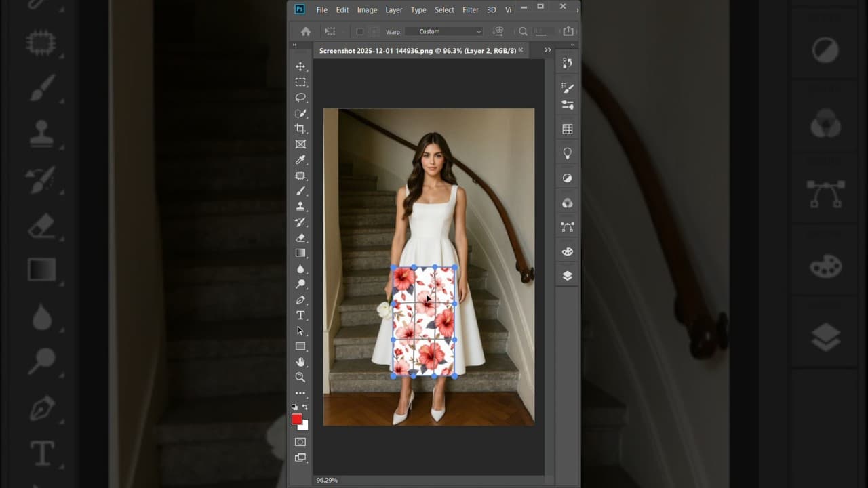Open the Type menu

(x=418, y=10)
